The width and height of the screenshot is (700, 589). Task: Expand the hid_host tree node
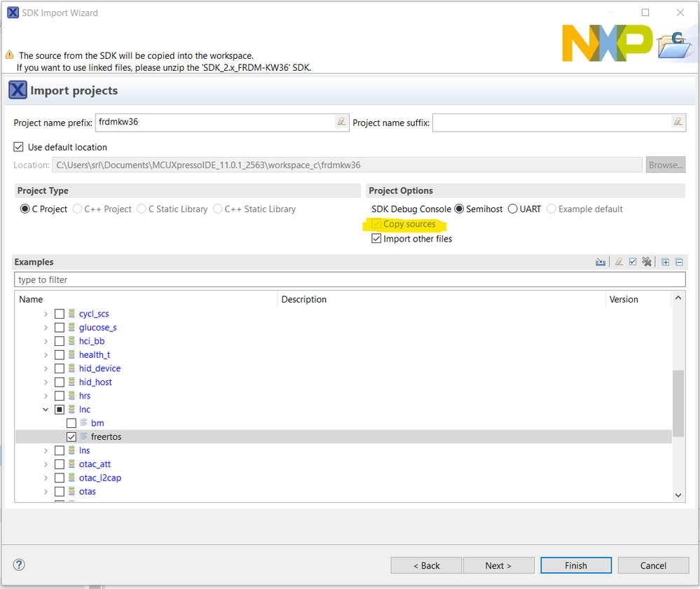(x=46, y=382)
